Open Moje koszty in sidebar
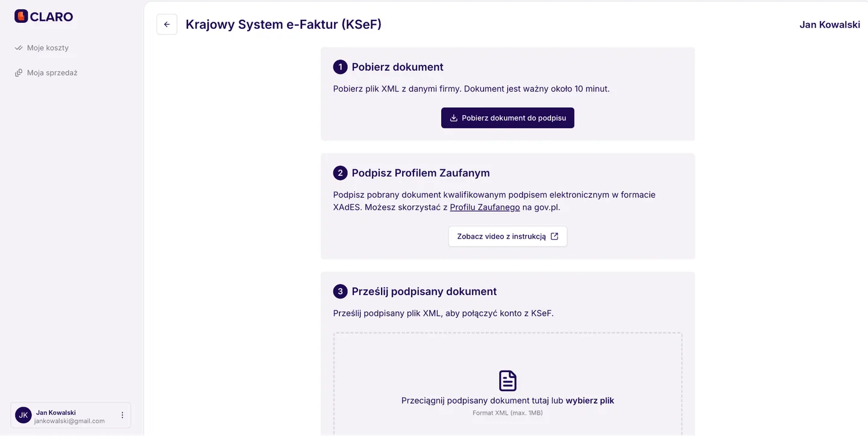The height and width of the screenshot is (436, 868). tap(48, 48)
